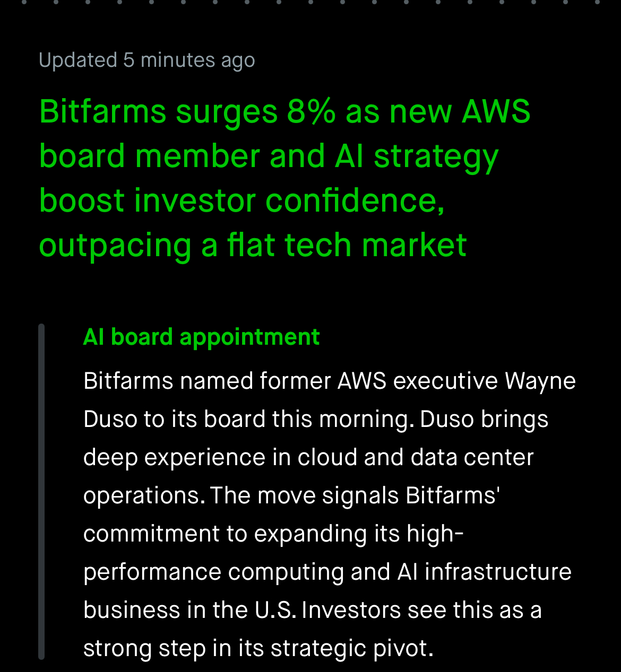Tap 'Duso to its board this morning' text
Image resolution: width=621 pixels, height=672 pixels.
click(248, 420)
